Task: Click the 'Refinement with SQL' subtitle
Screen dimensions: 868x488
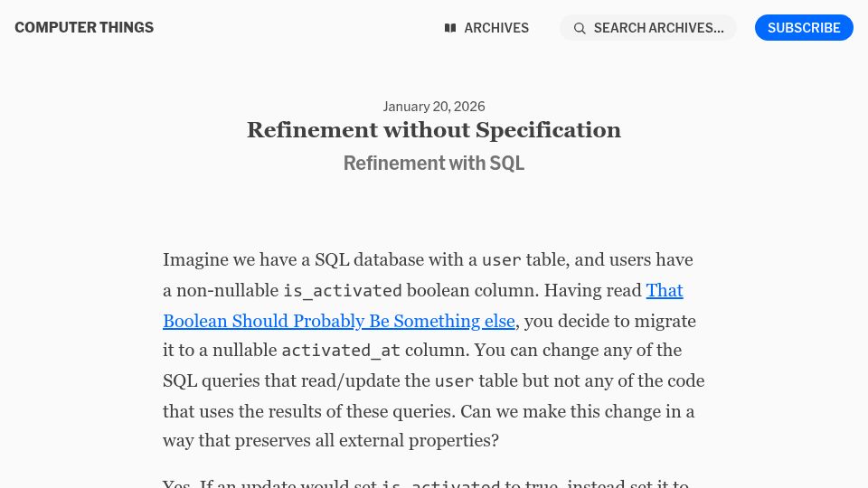Action: [434, 164]
